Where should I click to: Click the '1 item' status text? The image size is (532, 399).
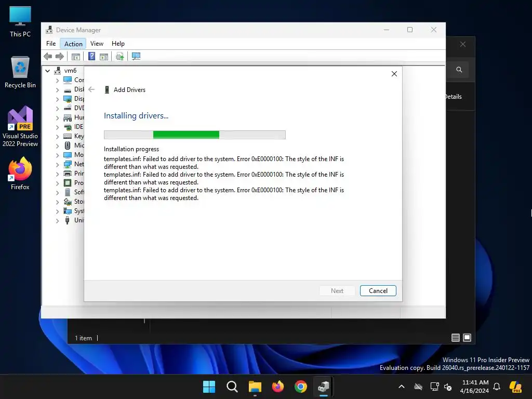84,338
